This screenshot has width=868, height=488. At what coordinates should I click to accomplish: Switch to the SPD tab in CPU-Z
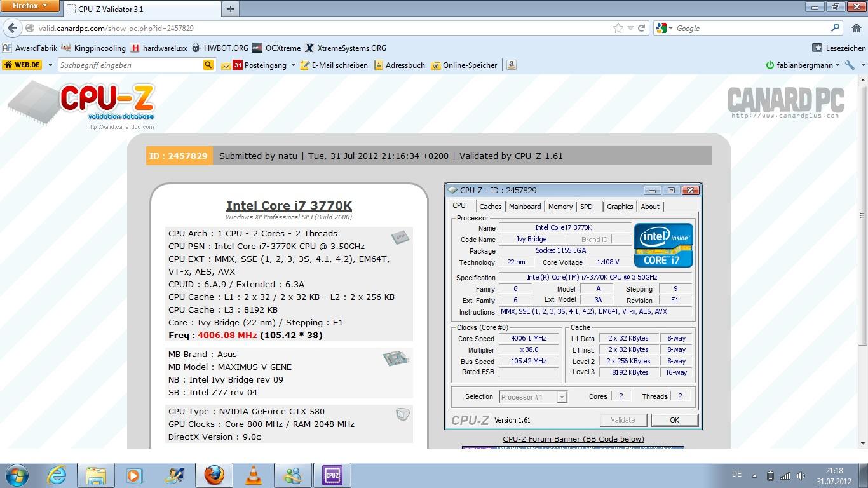pos(587,207)
